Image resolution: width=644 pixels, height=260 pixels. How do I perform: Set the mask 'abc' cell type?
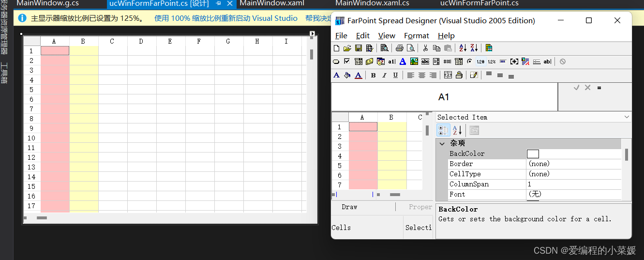(425, 61)
